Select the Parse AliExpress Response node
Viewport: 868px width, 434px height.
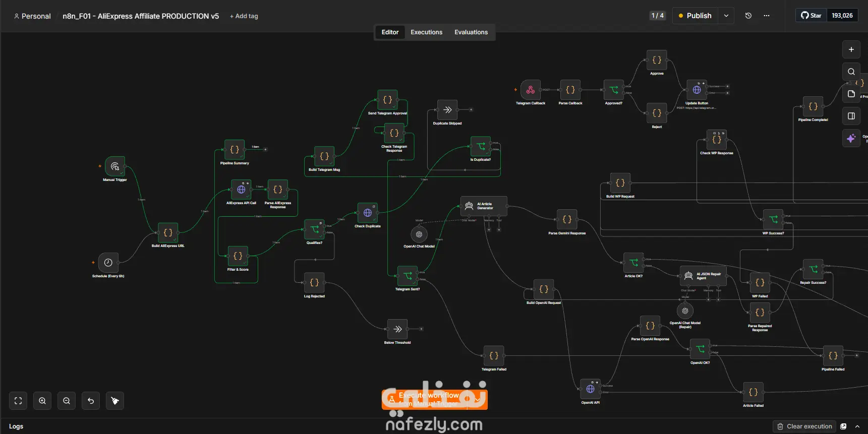click(278, 190)
